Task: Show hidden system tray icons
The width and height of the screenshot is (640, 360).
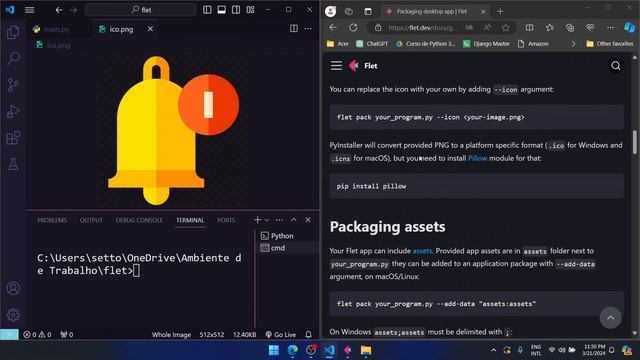Action: click(493, 350)
